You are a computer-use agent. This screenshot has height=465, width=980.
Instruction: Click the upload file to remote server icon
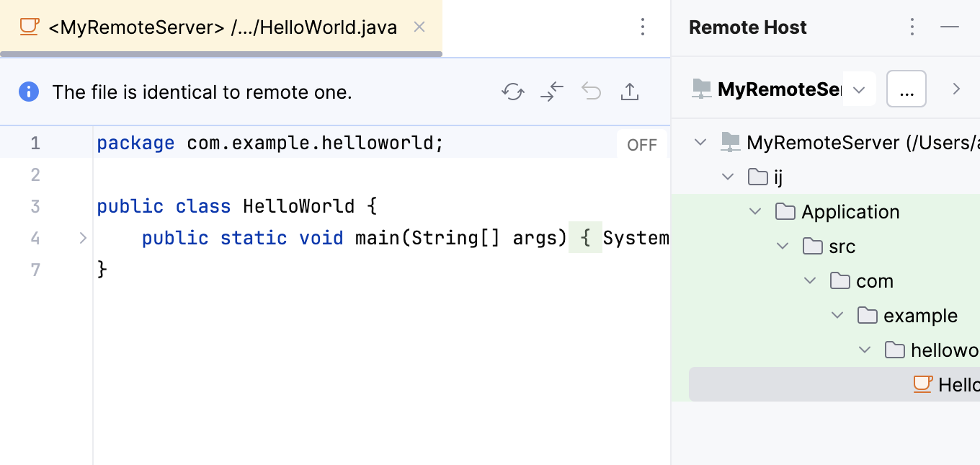tap(630, 92)
